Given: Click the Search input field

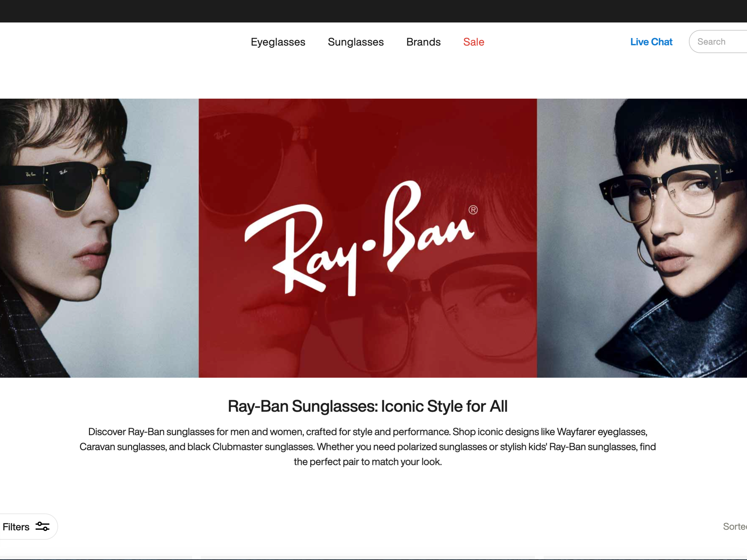Looking at the screenshot, I should click(x=718, y=42).
